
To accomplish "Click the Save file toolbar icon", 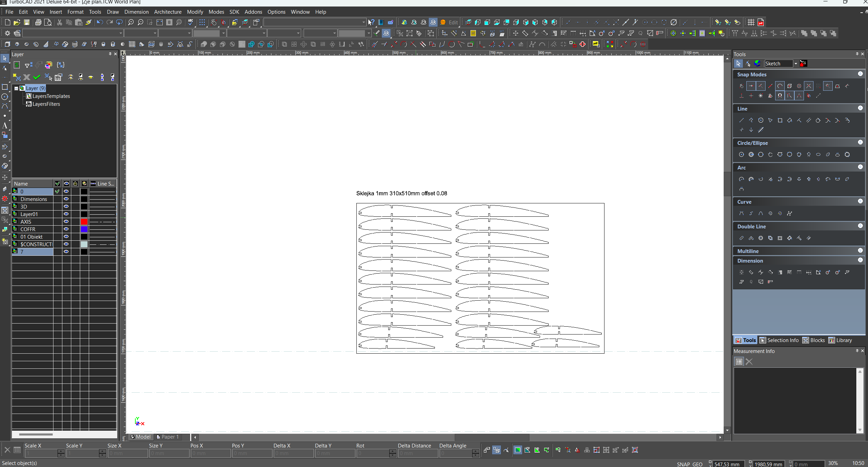I will coord(27,23).
